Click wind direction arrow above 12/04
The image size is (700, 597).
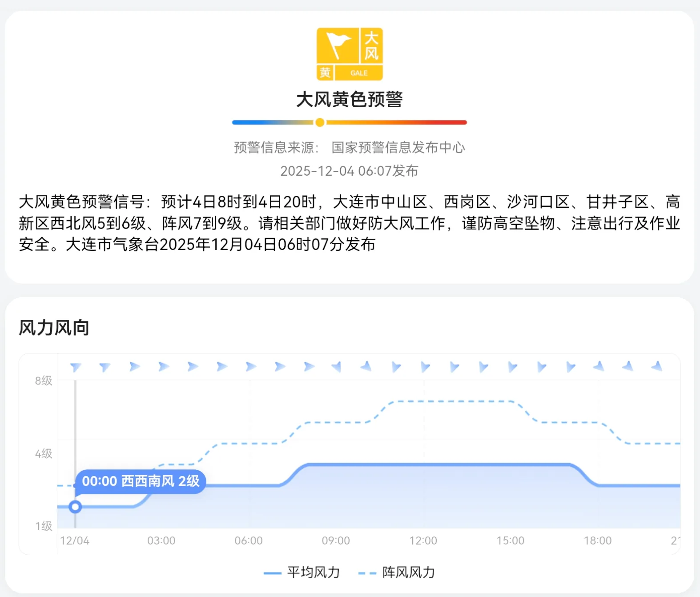(x=76, y=367)
